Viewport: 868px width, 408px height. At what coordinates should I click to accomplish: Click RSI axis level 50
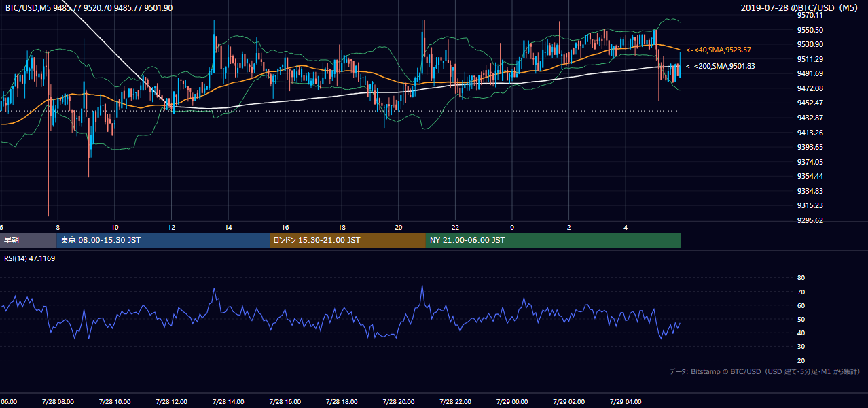801,320
